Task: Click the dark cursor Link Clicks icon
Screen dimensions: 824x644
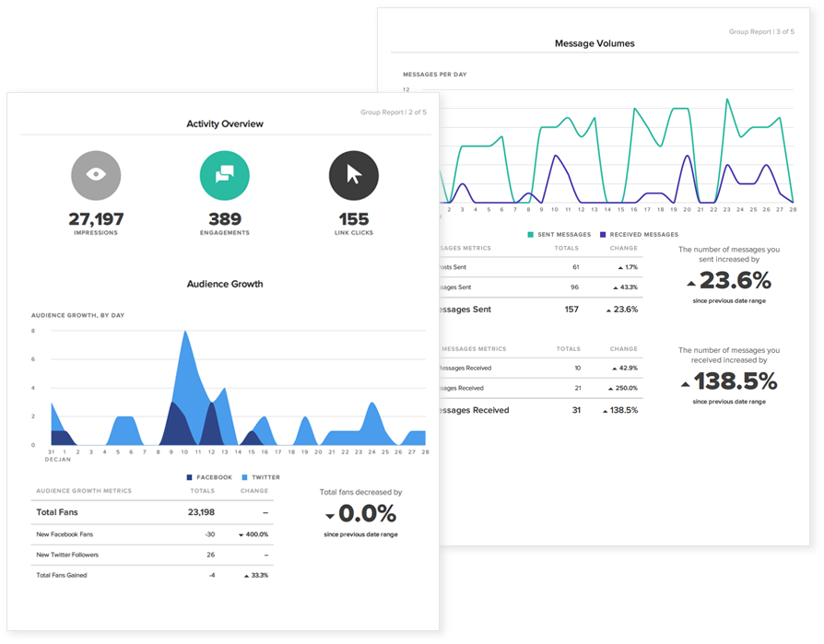Action: 354,175
